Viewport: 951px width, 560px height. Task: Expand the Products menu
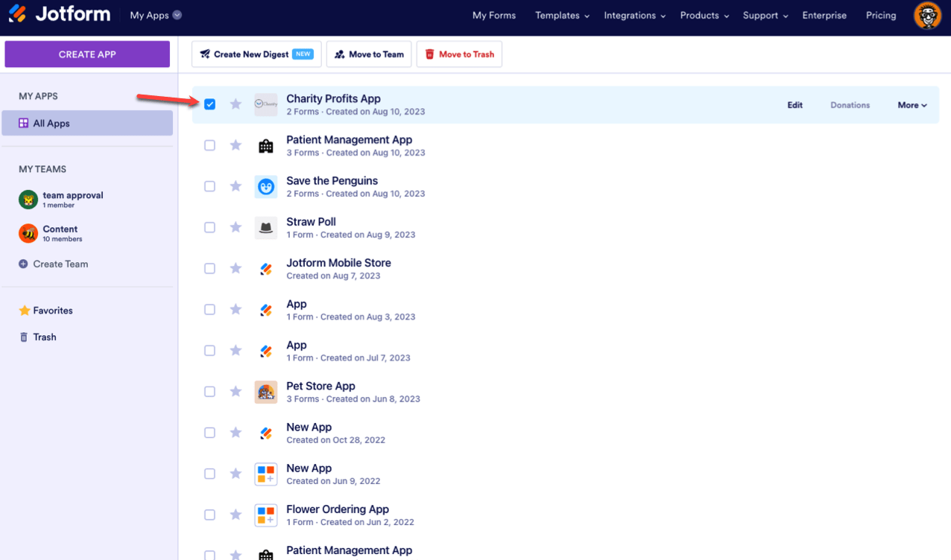(x=704, y=15)
